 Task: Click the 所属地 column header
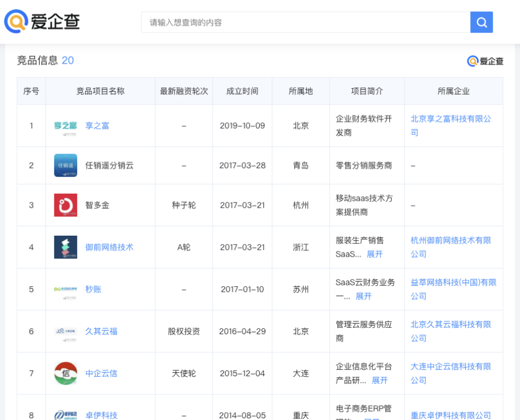301,91
